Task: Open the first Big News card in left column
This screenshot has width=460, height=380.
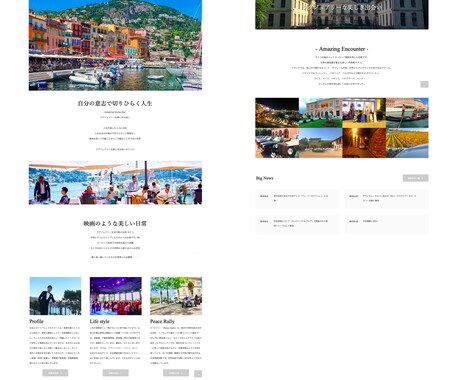Action: pos(297,199)
